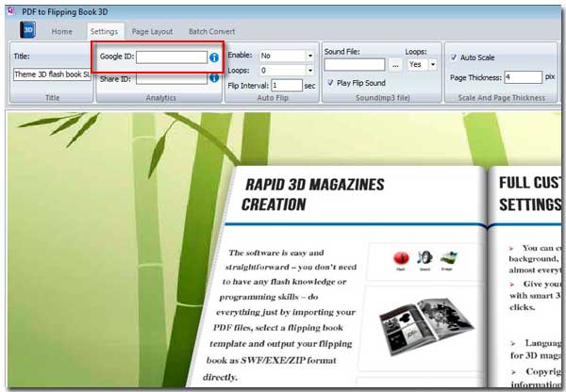This screenshot has width=566, height=392.
Task: Expand the Sound Loops Yes dropdown
Action: [433, 65]
